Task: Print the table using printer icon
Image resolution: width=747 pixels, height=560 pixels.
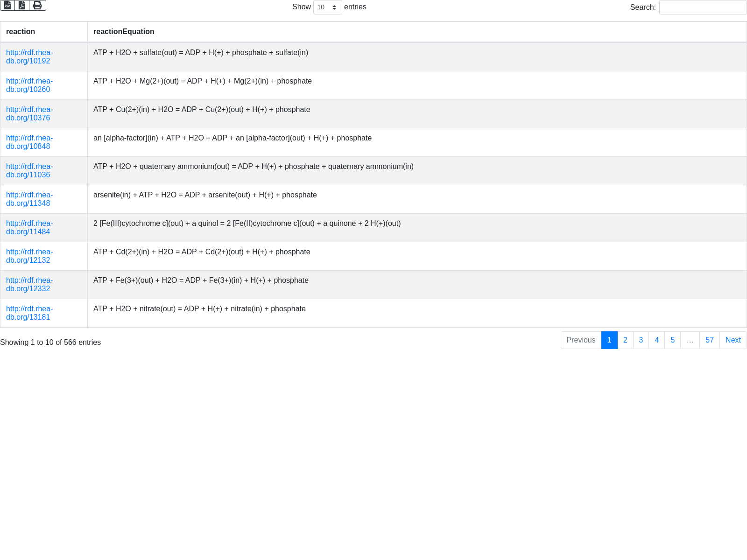Action: 37,6
